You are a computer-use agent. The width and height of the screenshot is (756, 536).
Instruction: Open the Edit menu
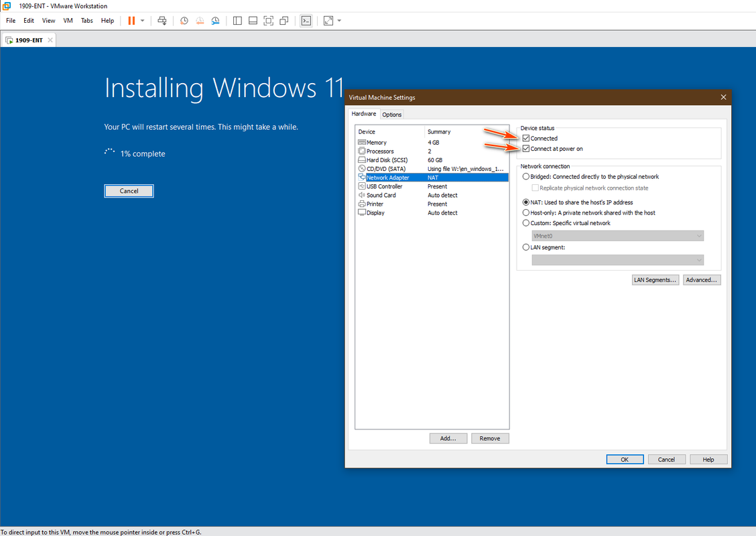point(29,21)
